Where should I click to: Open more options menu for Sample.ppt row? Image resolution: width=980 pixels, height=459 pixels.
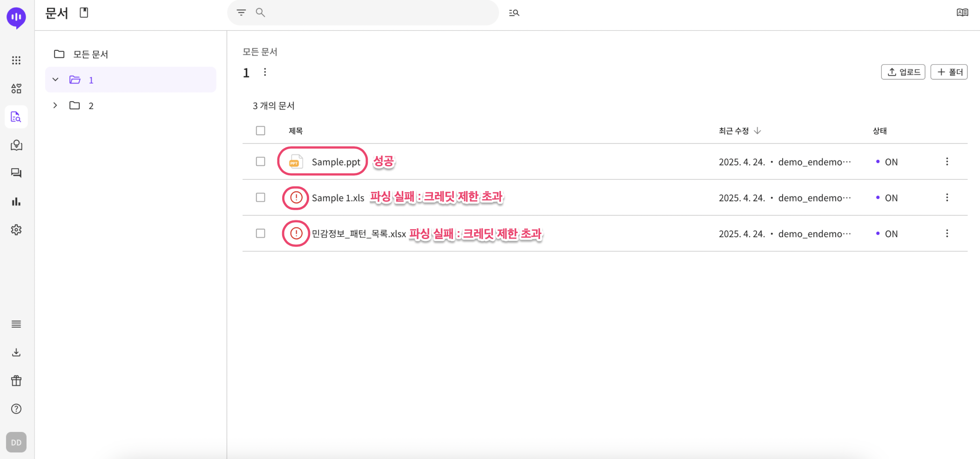pyautogui.click(x=947, y=162)
